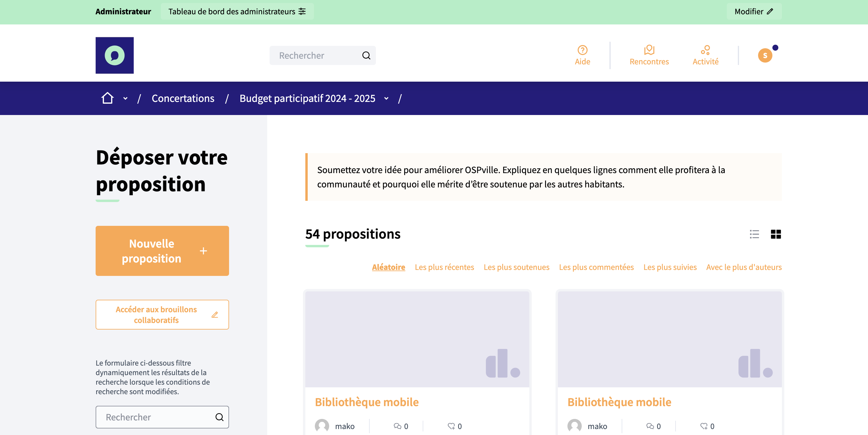This screenshot has height=435, width=868.
Task: Click Nouvelle proposition button
Action: (x=162, y=251)
